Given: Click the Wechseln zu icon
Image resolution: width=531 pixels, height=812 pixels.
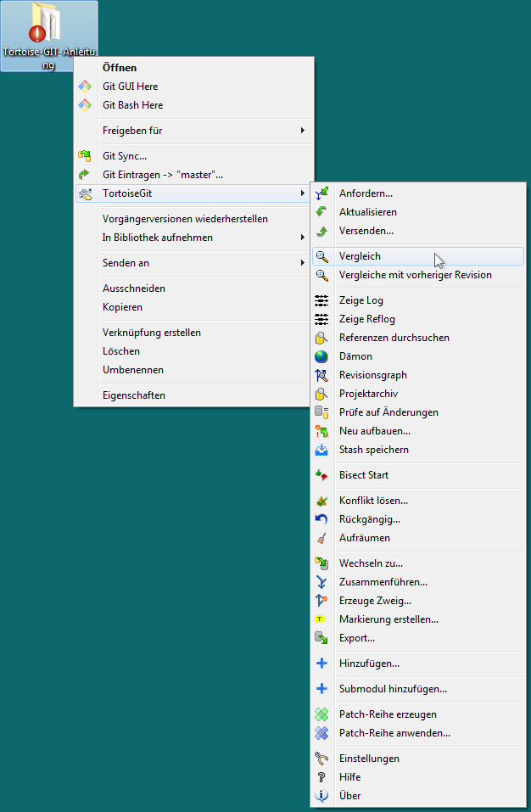Looking at the screenshot, I should click(x=321, y=563).
